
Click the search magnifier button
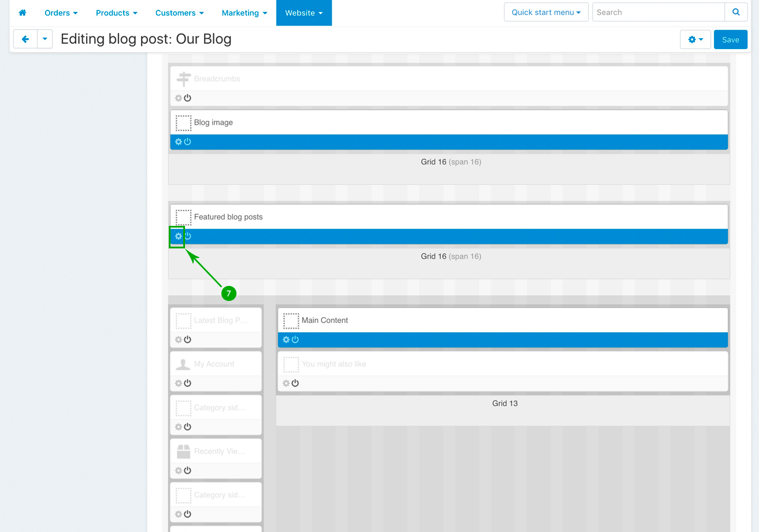pos(736,12)
